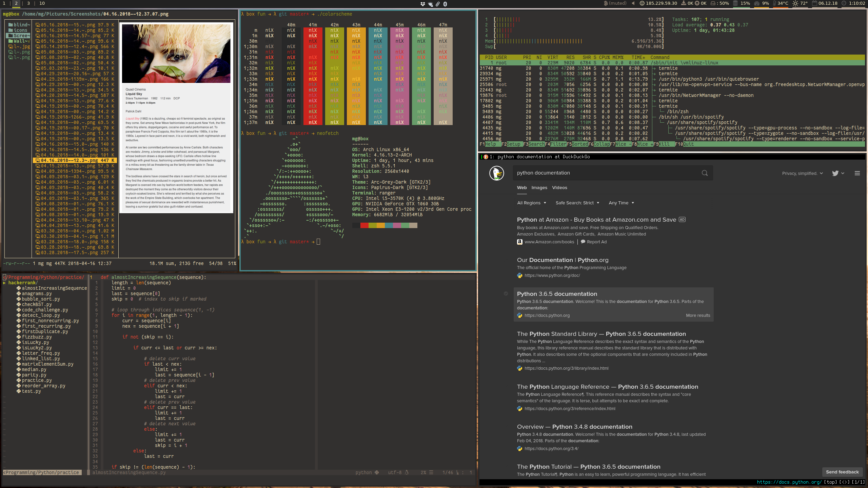Open the All Regions dropdown
Screen dimensions: 868x488
pos(531,203)
